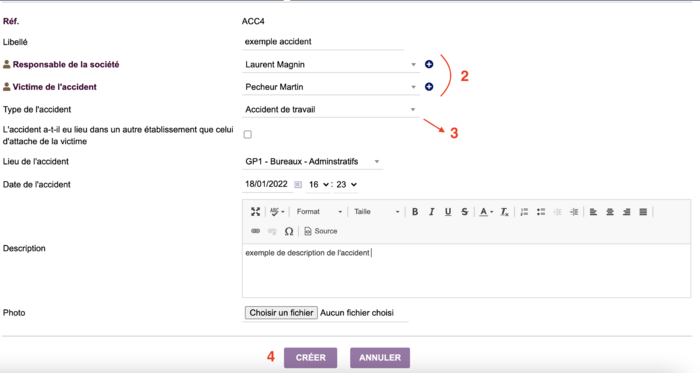Click the unlink icon
Screen dimensions: 700x373
[272, 231]
